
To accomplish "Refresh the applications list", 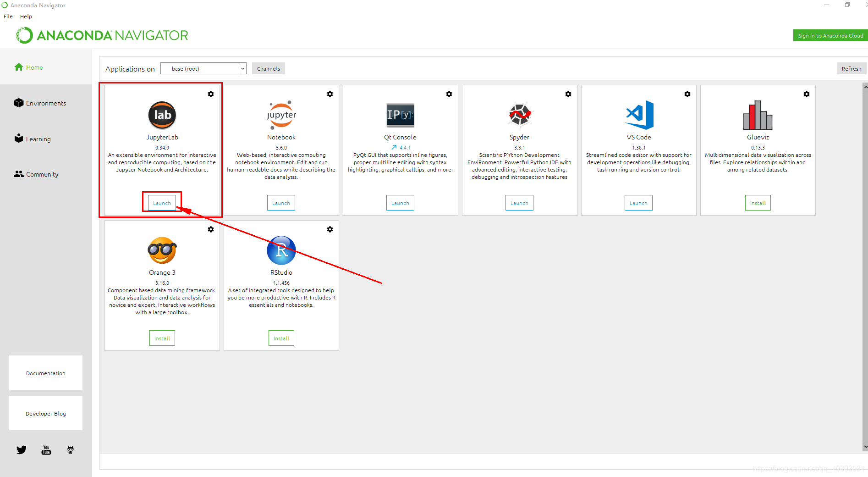I will [852, 69].
